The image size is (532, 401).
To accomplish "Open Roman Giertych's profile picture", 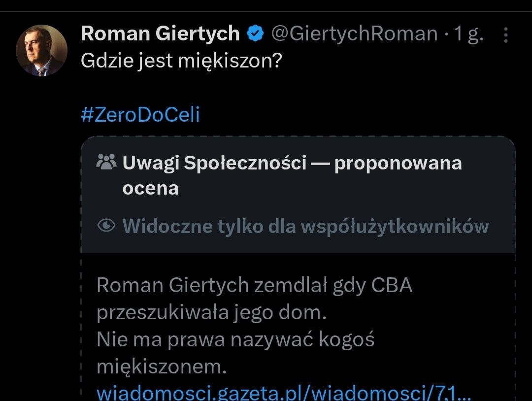I will [41, 51].
